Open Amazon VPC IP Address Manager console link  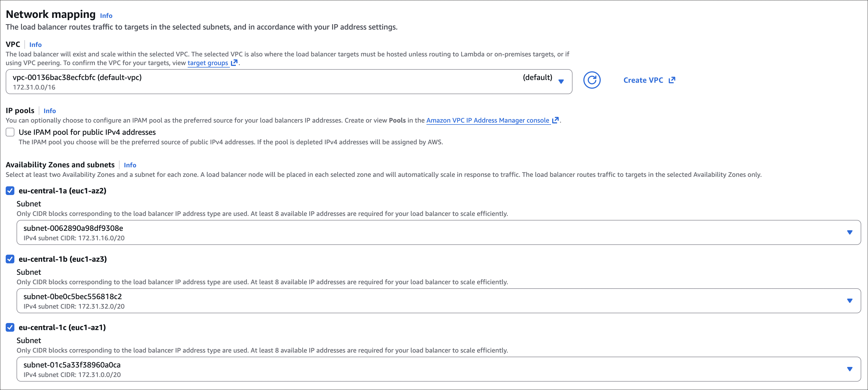(x=487, y=120)
